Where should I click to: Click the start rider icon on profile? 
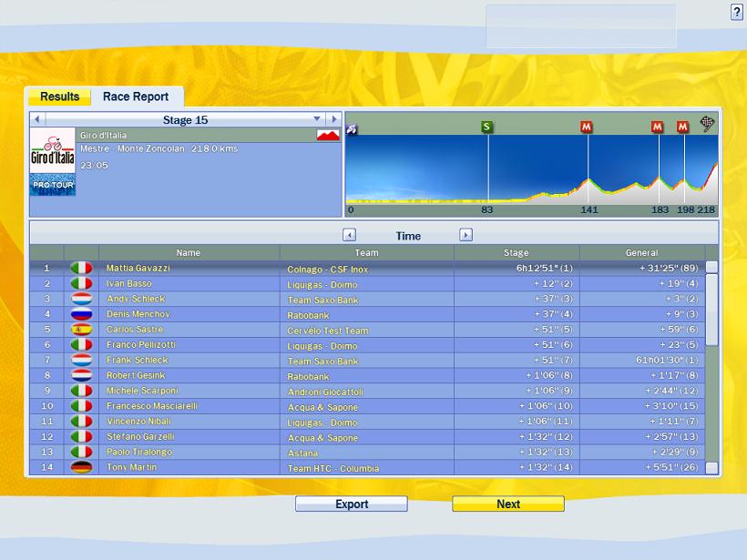coord(352,128)
